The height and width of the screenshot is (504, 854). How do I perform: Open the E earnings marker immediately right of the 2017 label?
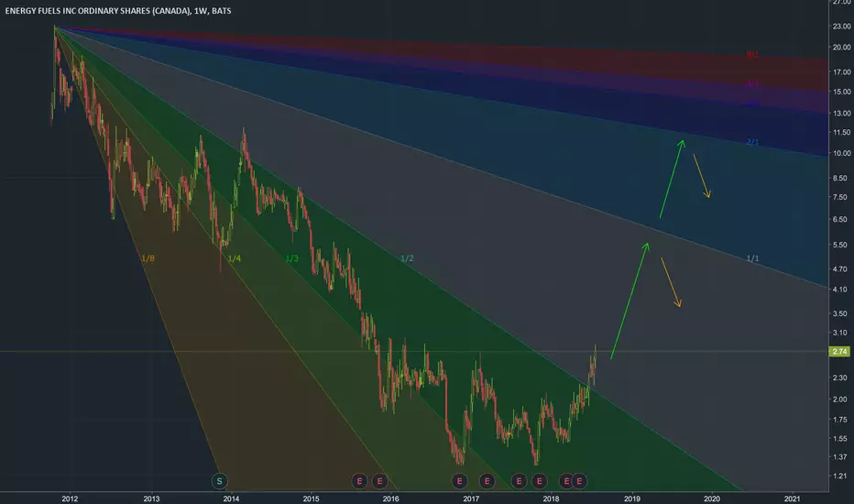tap(487, 481)
